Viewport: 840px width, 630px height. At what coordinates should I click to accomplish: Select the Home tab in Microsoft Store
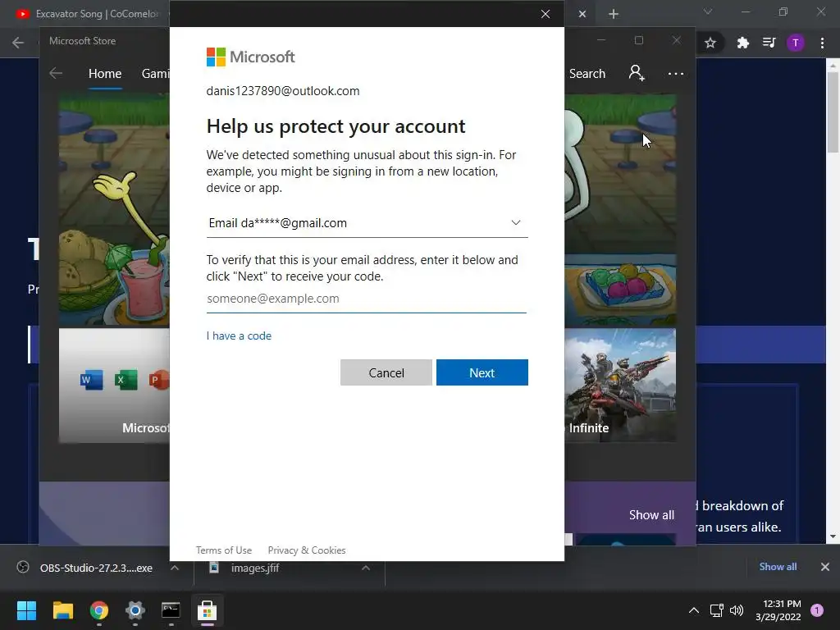pyautogui.click(x=105, y=73)
